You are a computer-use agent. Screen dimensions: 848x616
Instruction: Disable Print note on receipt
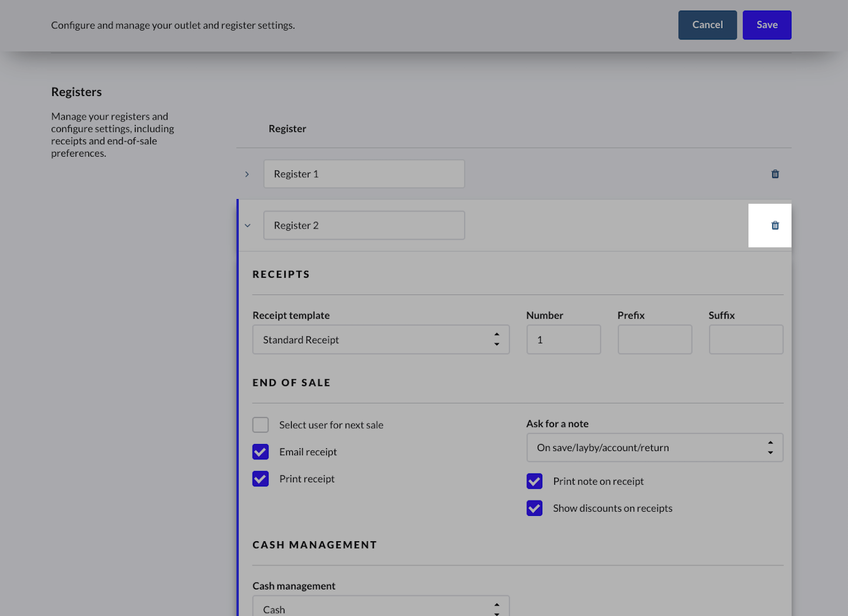(534, 481)
